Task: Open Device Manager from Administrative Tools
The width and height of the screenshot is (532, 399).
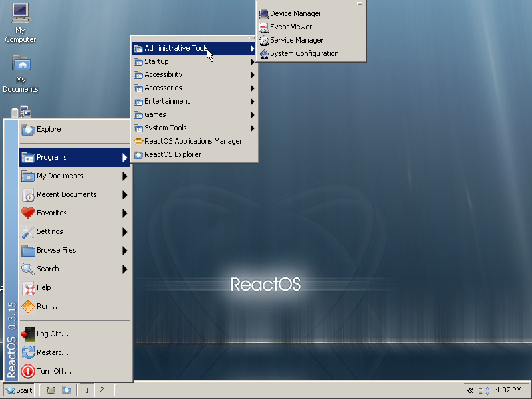Action: pyautogui.click(x=295, y=13)
